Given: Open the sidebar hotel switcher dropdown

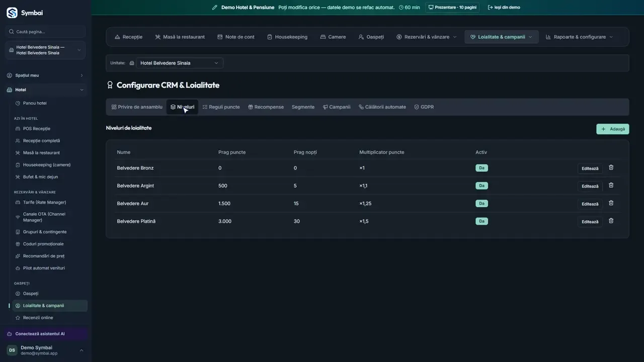Looking at the screenshot, I should click(x=46, y=50).
